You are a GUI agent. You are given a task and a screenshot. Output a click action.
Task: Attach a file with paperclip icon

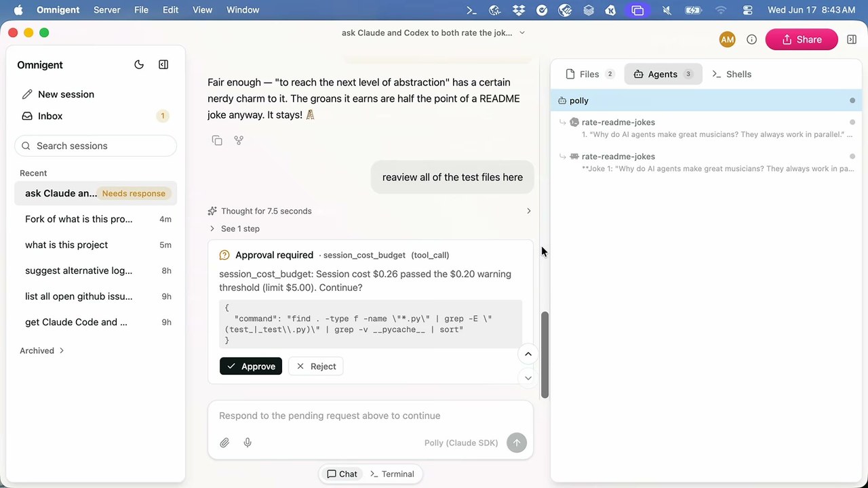[224, 443]
